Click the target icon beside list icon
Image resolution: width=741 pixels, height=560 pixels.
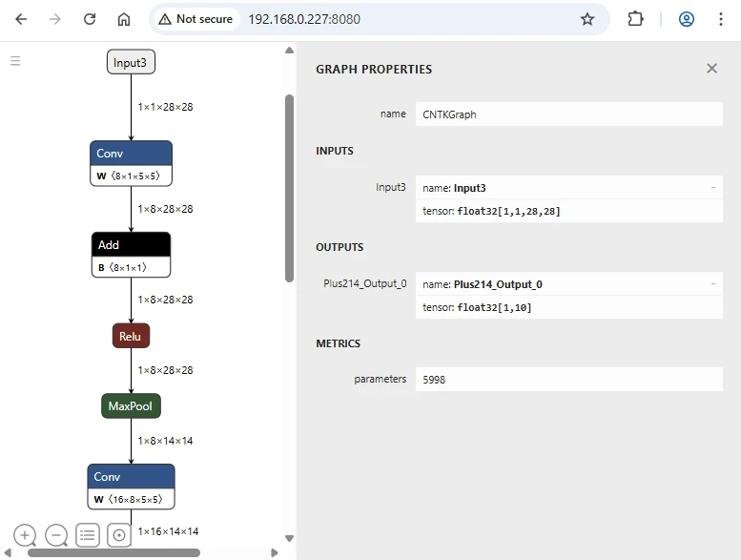point(119,535)
